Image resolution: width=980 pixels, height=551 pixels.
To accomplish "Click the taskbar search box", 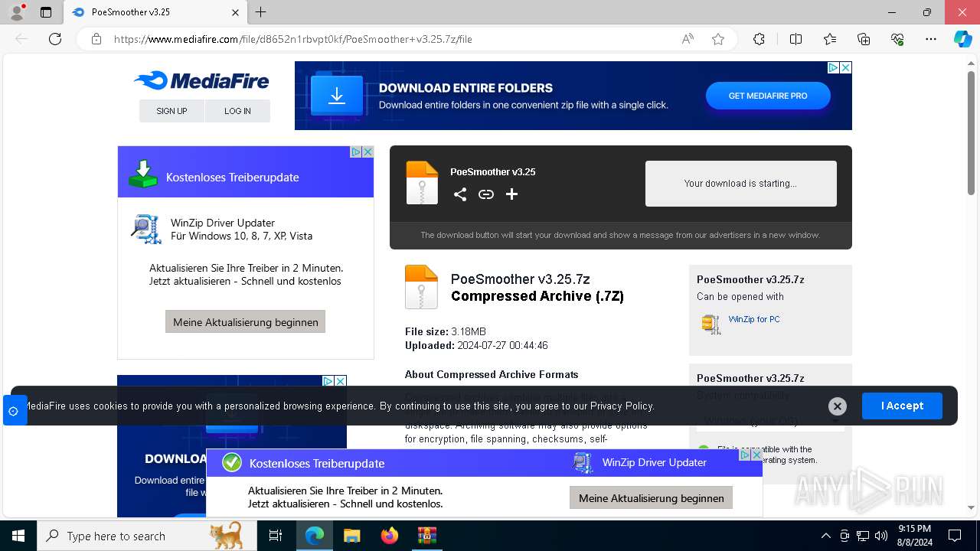I will pos(147,536).
